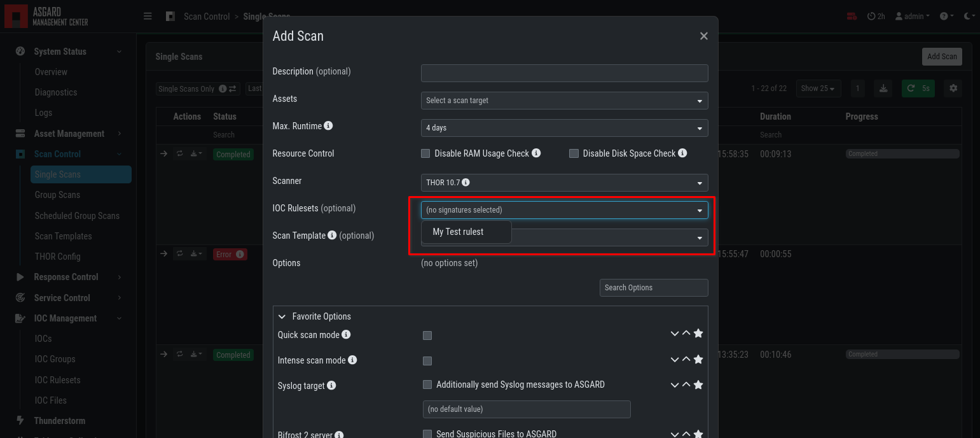Collapse the Favorite Options section
The image size is (980, 438).
coord(282,316)
